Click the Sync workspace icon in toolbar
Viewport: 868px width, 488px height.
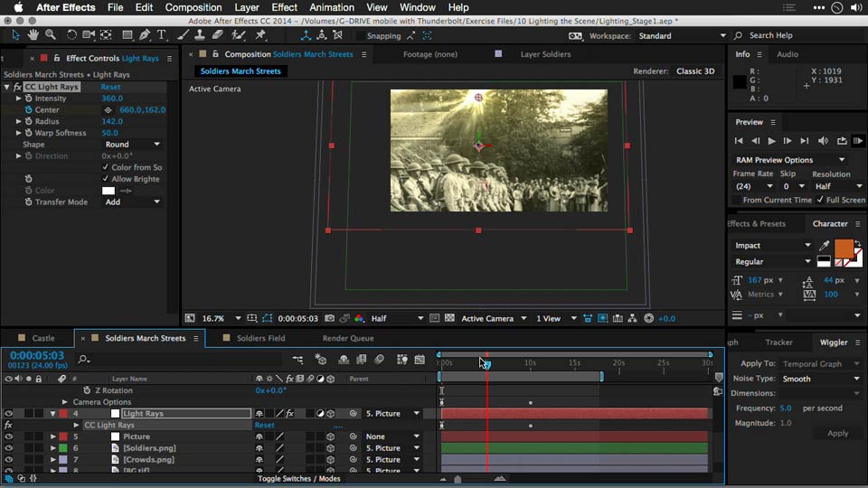[x=575, y=35]
